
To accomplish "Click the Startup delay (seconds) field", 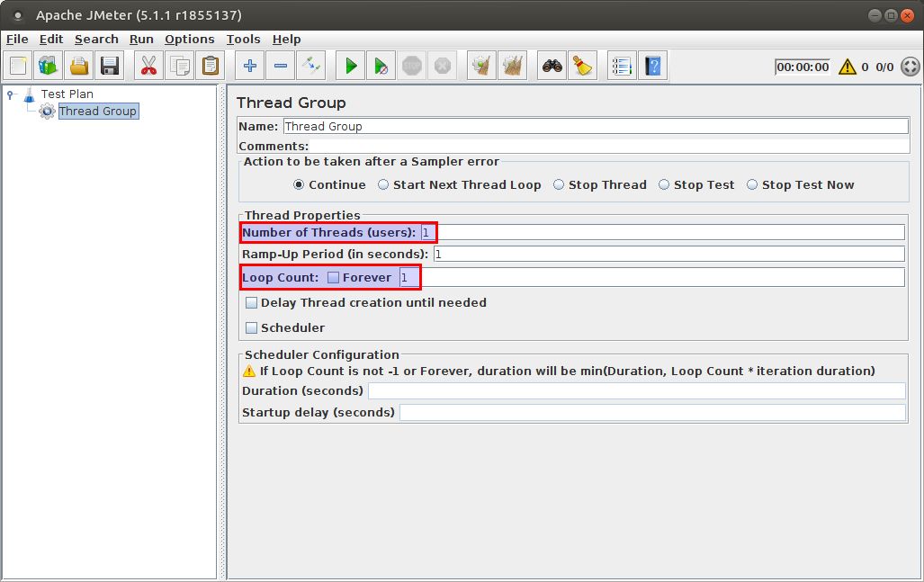I will coord(652,412).
